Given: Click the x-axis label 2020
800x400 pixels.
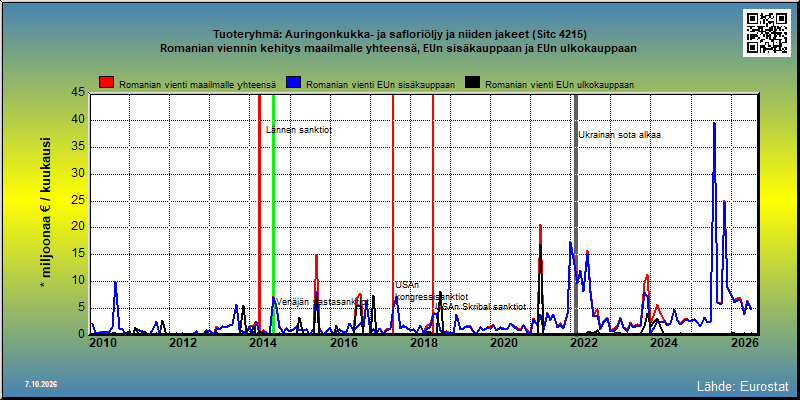Looking at the screenshot, I should coord(504,343).
